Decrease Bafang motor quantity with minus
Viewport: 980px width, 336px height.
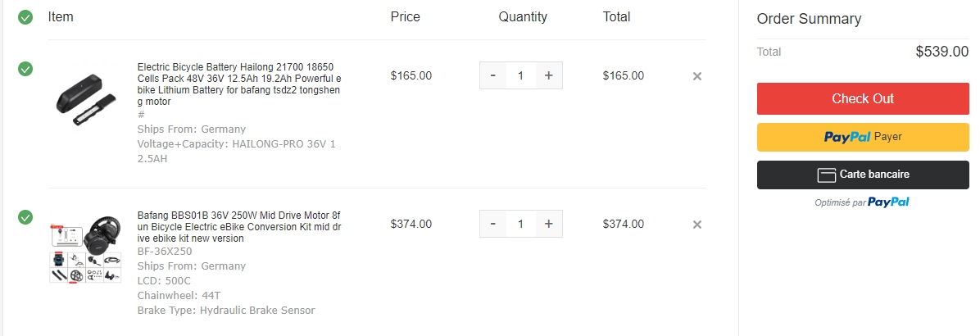click(x=492, y=224)
